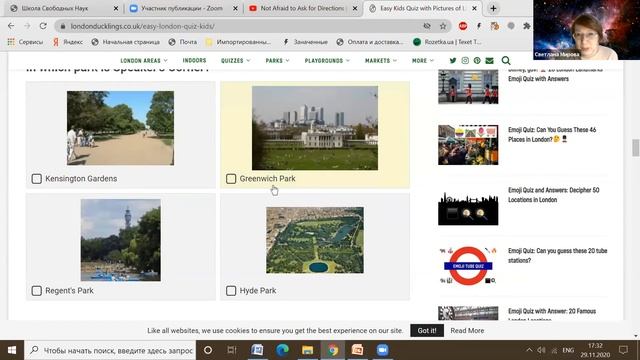Open the site's Twitter icon
640x360 pixels.
coord(453,60)
